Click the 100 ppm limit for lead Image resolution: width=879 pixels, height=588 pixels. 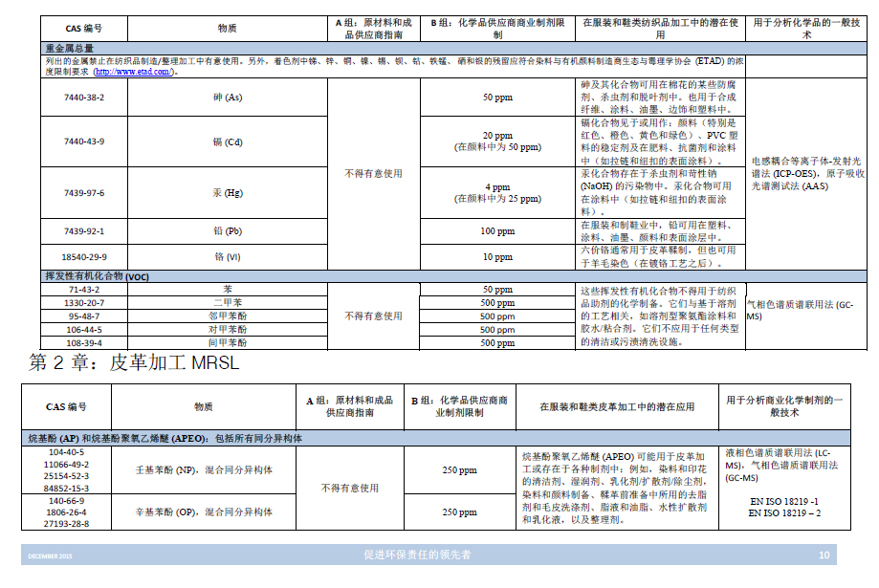(x=497, y=231)
